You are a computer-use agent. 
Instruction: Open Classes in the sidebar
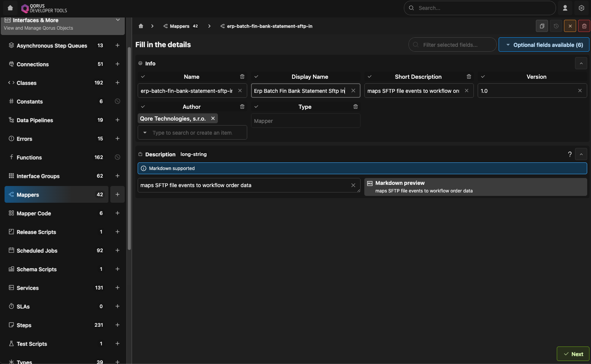click(x=56, y=83)
